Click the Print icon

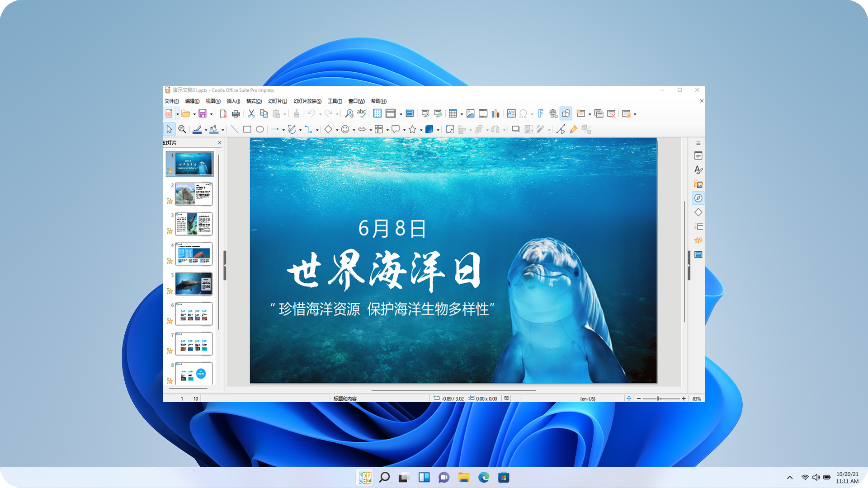pyautogui.click(x=236, y=113)
